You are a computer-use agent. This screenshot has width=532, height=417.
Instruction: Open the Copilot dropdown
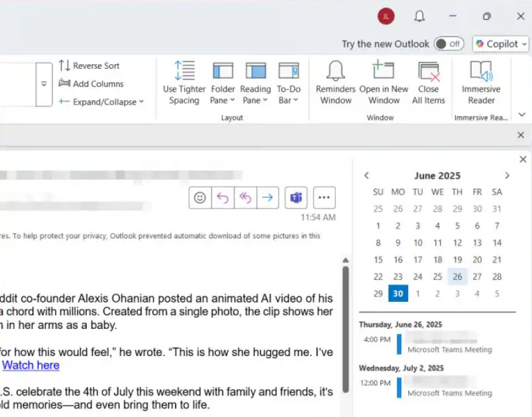pyautogui.click(x=500, y=44)
